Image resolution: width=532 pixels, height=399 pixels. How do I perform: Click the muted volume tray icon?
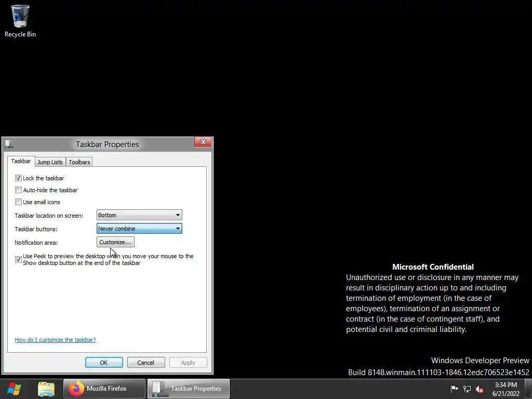pyautogui.click(x=480, y=389)
